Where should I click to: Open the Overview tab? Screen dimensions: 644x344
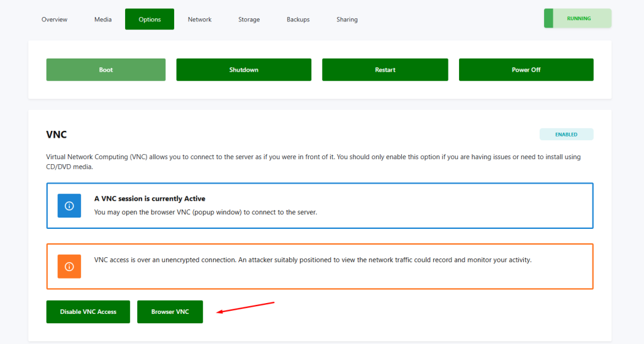[54, 19]
